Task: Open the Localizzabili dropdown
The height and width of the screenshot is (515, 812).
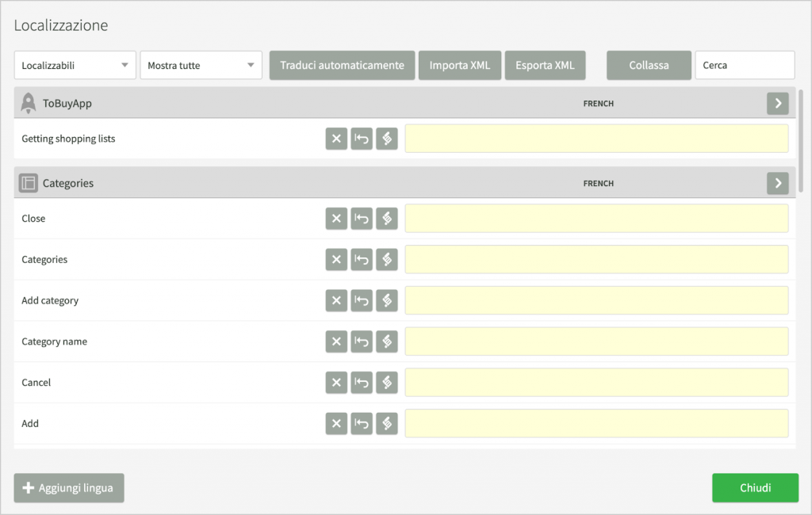Action: click(x=75, y=65)
